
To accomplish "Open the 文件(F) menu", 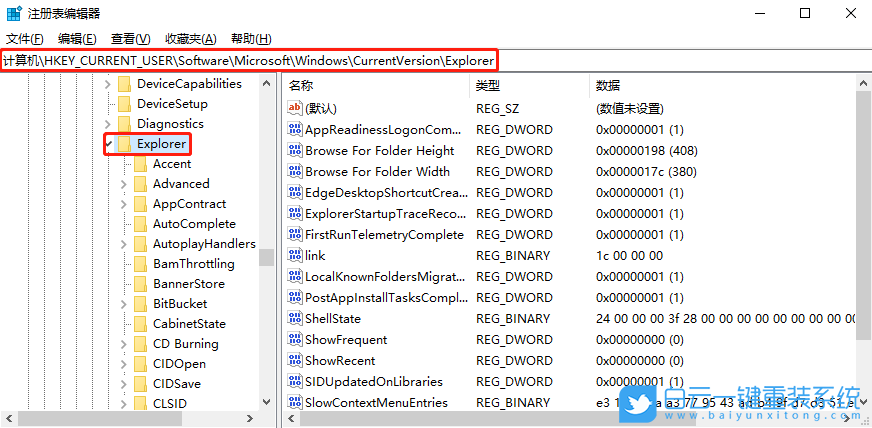I will click(x=25, y=39).
